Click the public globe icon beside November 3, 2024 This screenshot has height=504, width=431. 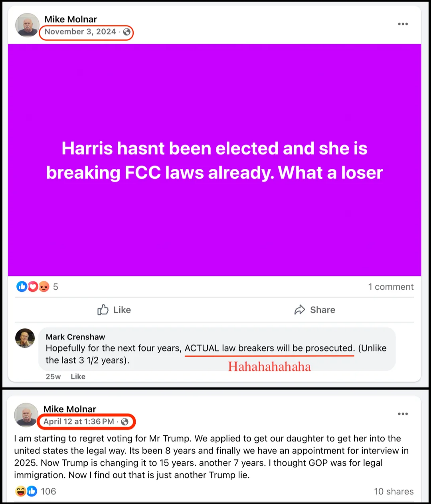pyautogui.click(x=127, y=32)
